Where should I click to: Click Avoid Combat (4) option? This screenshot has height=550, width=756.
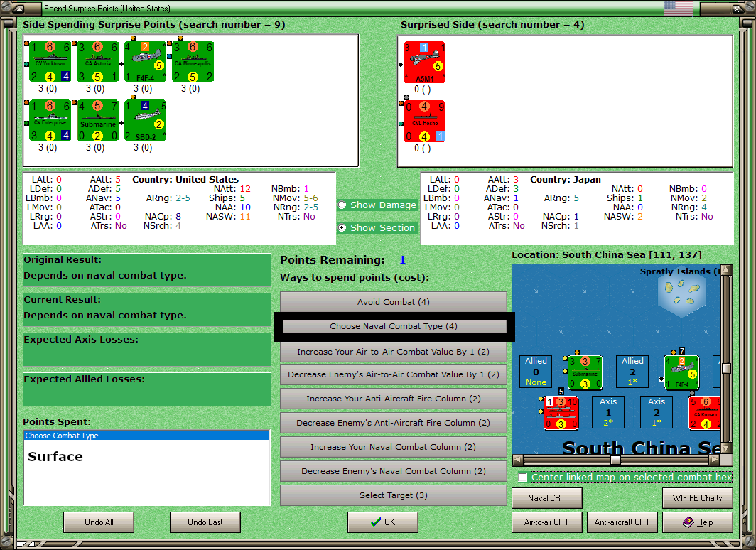tap(394, 302)
